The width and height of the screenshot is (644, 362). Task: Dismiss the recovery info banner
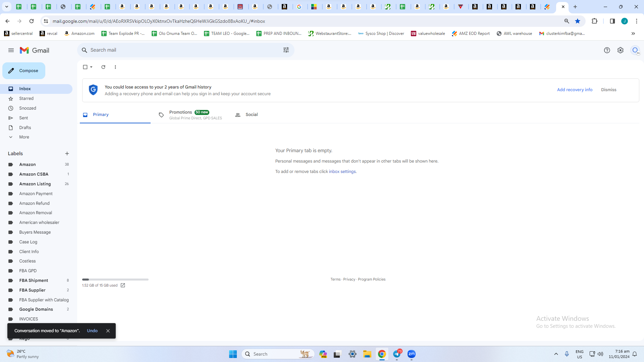coord(608,90)
